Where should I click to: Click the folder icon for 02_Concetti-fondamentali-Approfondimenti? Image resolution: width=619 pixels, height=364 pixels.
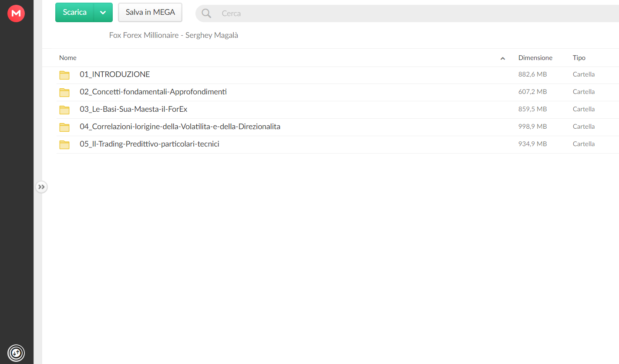(x=64, y=92)
